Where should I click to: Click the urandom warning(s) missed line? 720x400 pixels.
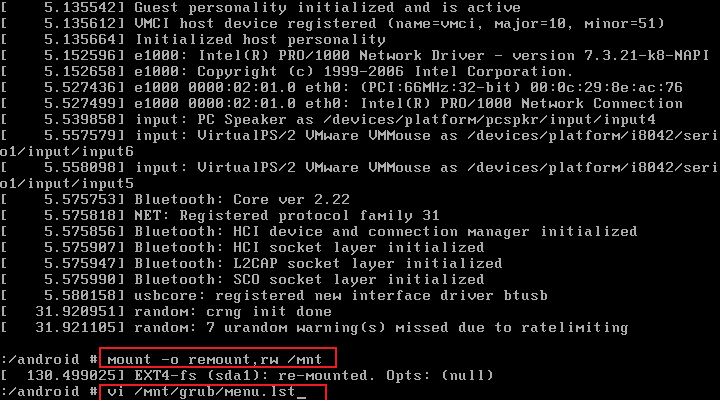(314, 328)
